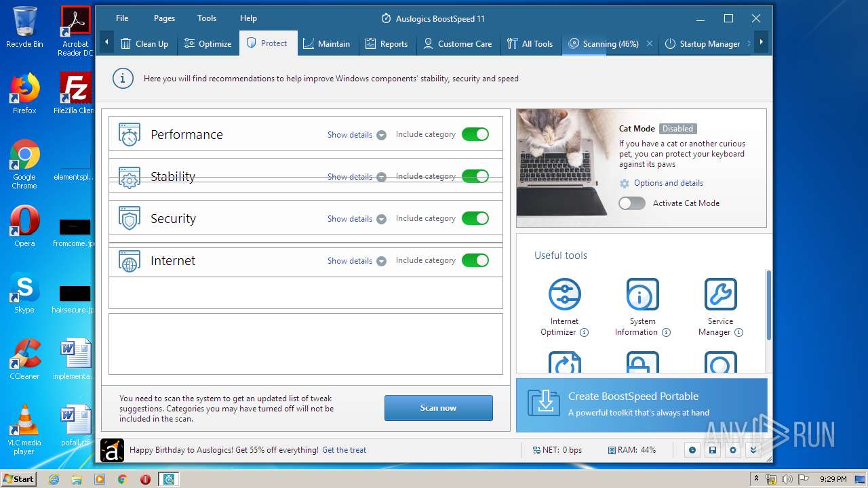This screenshot has height=488, width=868.
Task: Open Opera from the taskbar
Action: click(x=145, y=479)
